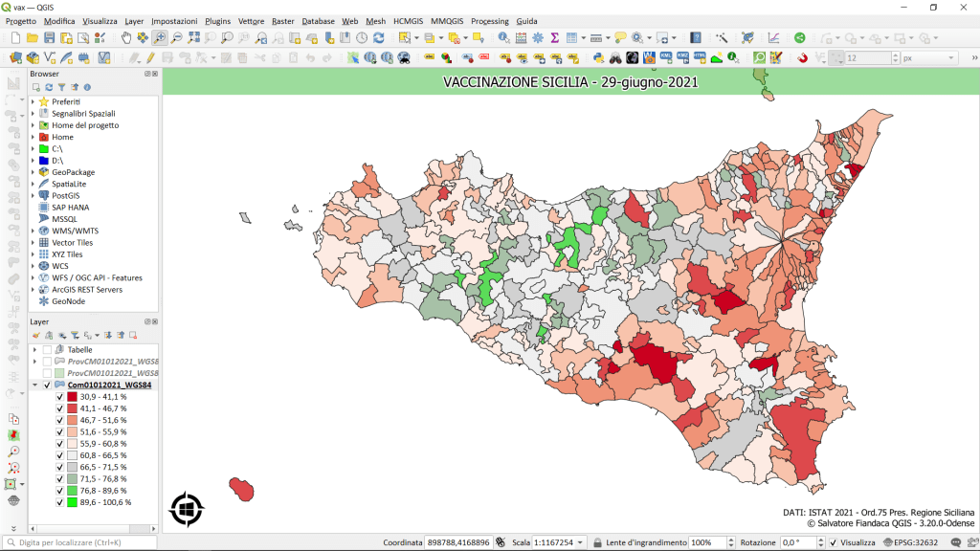Click the Coordinata input field
Screen dimensions: 980x551
[x=458, y=542]
